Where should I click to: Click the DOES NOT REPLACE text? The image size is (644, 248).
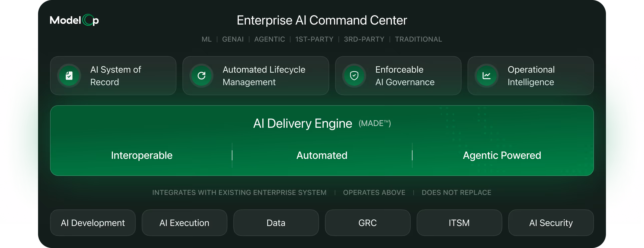[456, 192]
